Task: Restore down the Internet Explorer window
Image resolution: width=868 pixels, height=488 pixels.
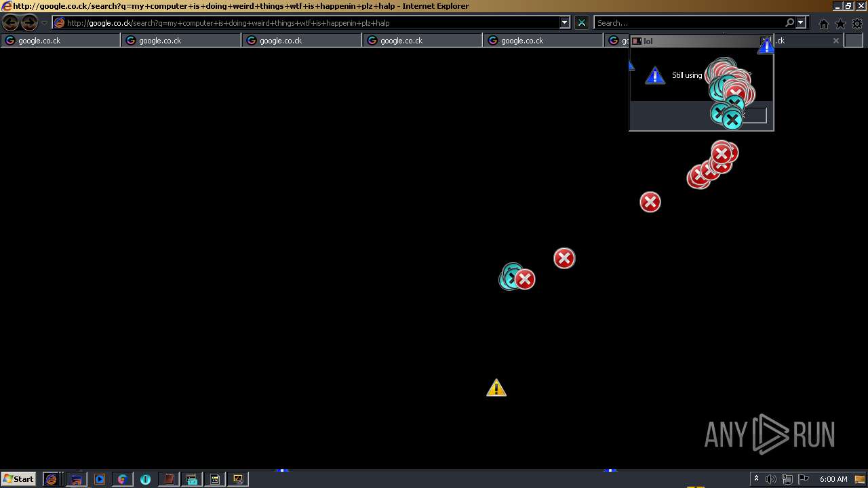Action: click(x=848, y=6)
